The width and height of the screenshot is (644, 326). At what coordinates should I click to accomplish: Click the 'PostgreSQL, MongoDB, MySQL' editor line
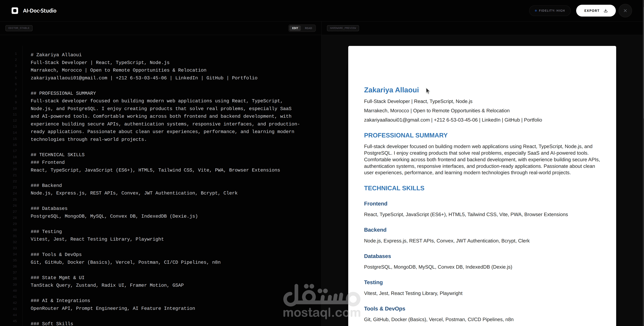(x=114, y=216)
